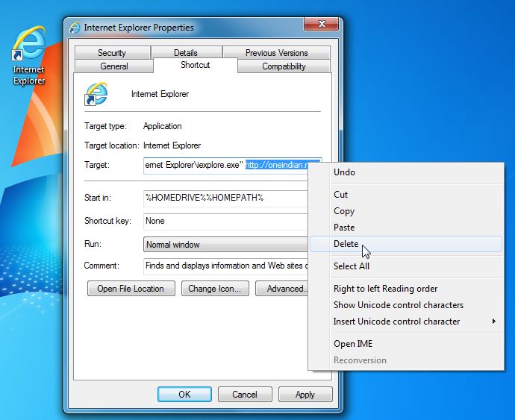Open the Advanced settings button
This screenshot has width=515, height=420.
pos(282,289)
